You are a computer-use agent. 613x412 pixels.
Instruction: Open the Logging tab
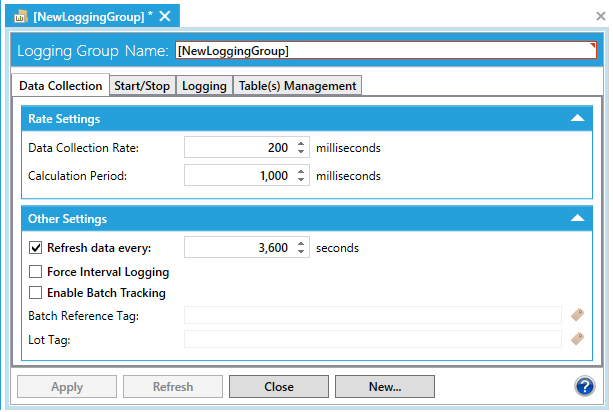(203, 86)
